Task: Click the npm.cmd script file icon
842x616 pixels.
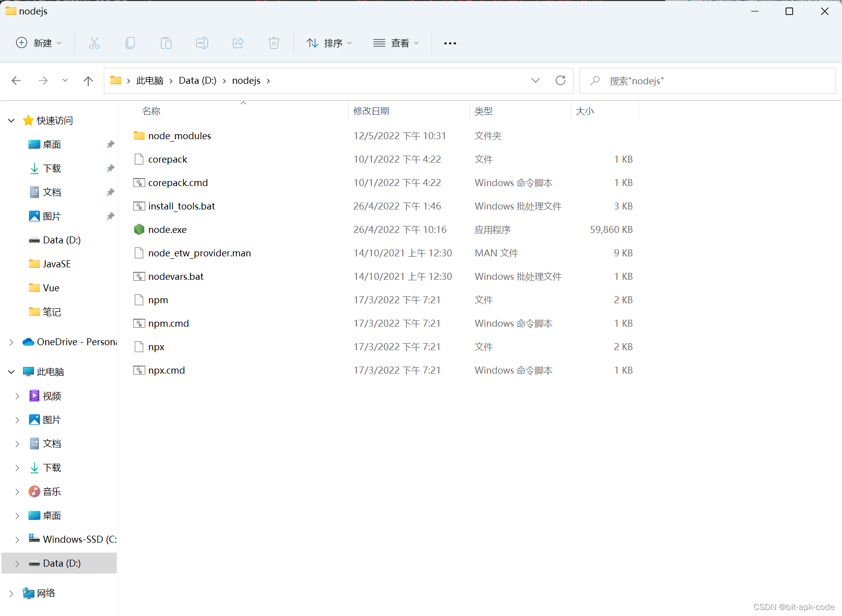Action: [139, 323]
